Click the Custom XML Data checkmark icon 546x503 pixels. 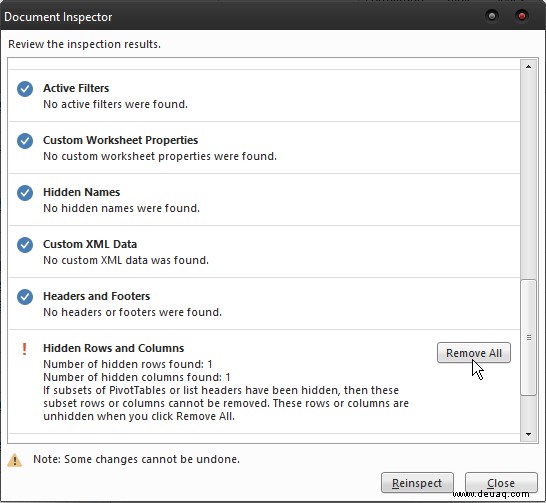coord(25,245)
